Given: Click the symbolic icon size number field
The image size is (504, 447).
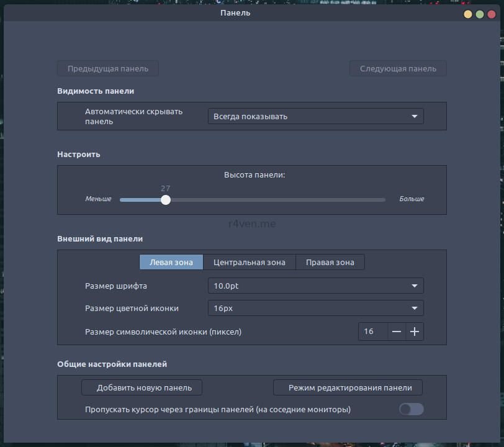Looking at the screenshot, I should tap(372, 332).
